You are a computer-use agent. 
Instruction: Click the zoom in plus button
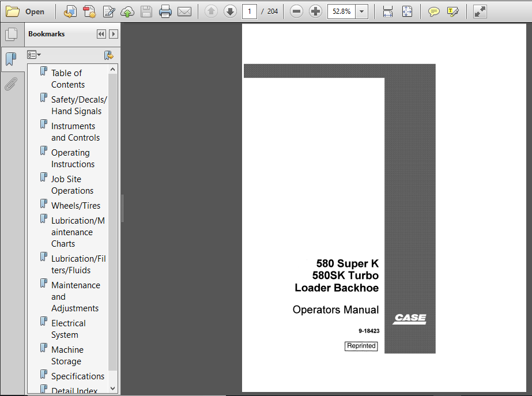(x=315, y=12)
